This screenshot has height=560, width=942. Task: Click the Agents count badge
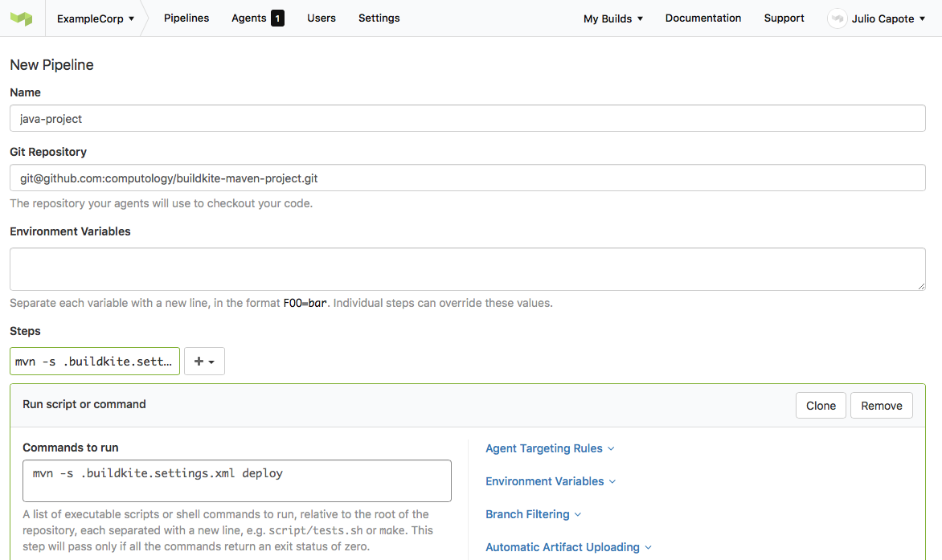click(278, 18)
